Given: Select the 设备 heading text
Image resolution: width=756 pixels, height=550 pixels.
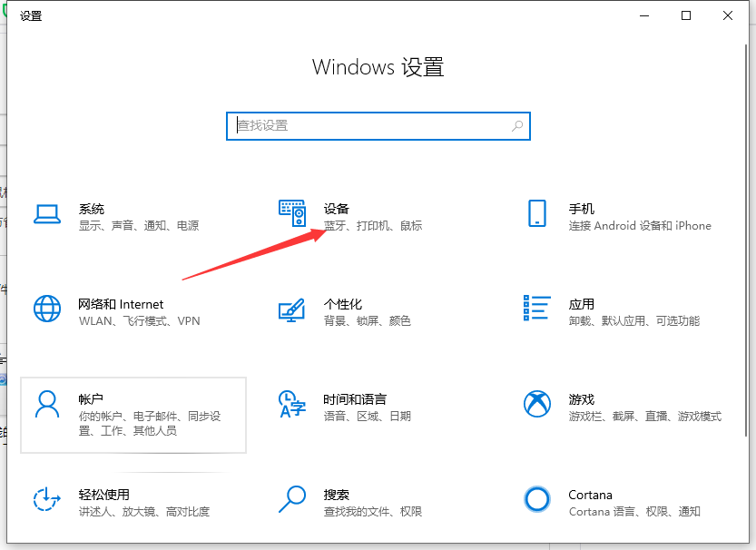Looking at the screenshot, I should tap(336, 209).
